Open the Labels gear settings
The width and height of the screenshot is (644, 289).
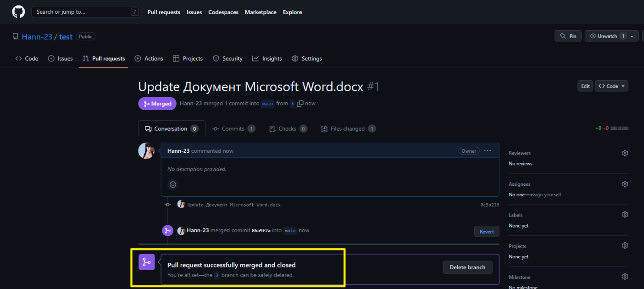pyautogui.click(x=625, y=215)
